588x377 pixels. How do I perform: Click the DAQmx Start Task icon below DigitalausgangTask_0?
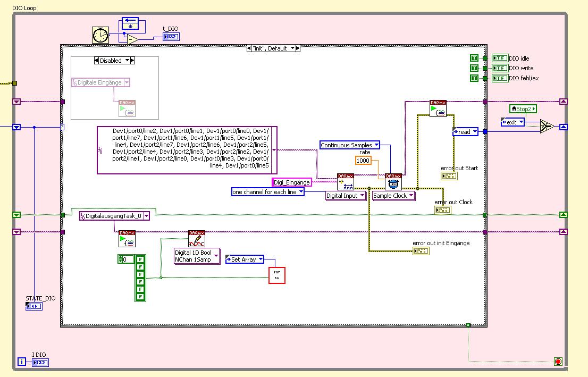pos(127,239)
